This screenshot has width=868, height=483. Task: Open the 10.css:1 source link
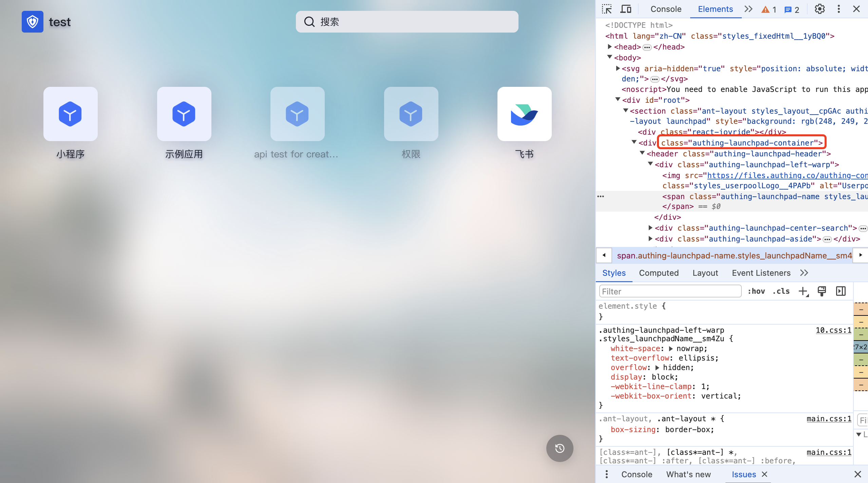pos(833,330)
